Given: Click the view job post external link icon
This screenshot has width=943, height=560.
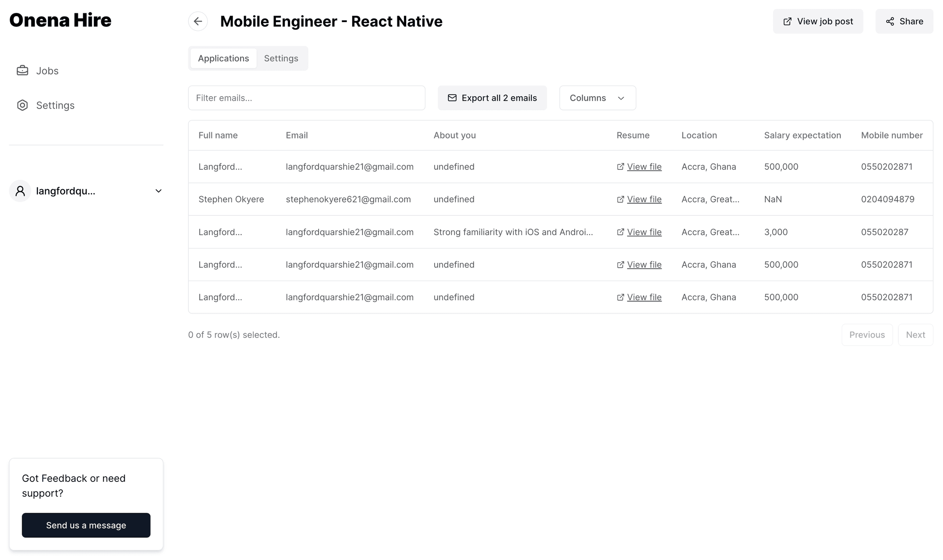Looking at the screenshot, I should click(787, 21).
